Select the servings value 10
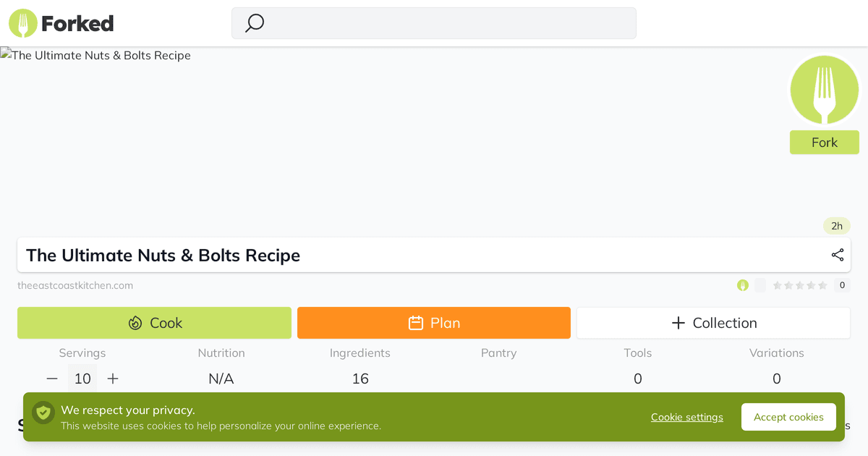 tap(82, 378)
